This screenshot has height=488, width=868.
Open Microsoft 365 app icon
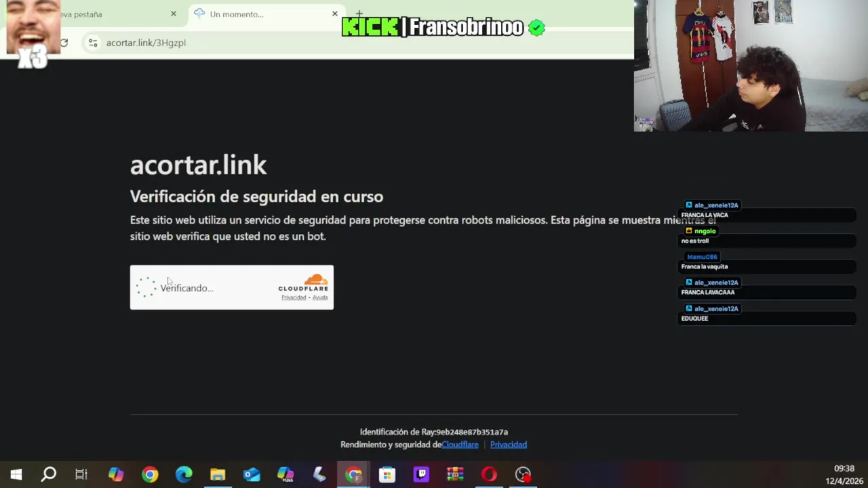pyautogui.click(x=285, y=474)
